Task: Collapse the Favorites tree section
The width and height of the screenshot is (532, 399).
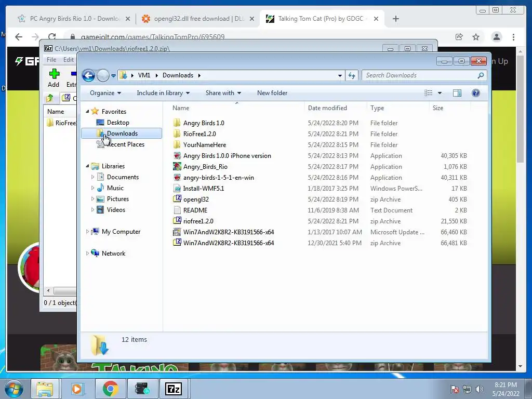Action: 87,111
